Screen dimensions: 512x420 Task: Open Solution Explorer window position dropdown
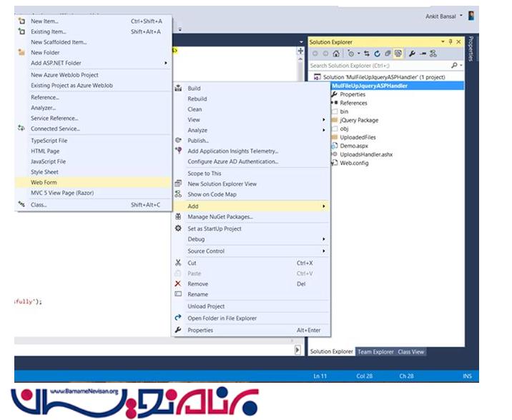443,41
